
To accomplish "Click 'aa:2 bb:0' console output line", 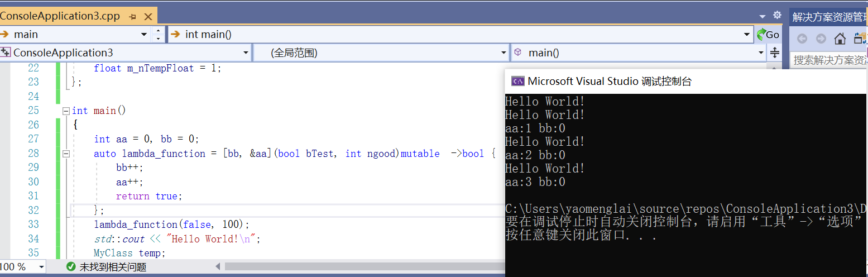I will coord(535,155).
